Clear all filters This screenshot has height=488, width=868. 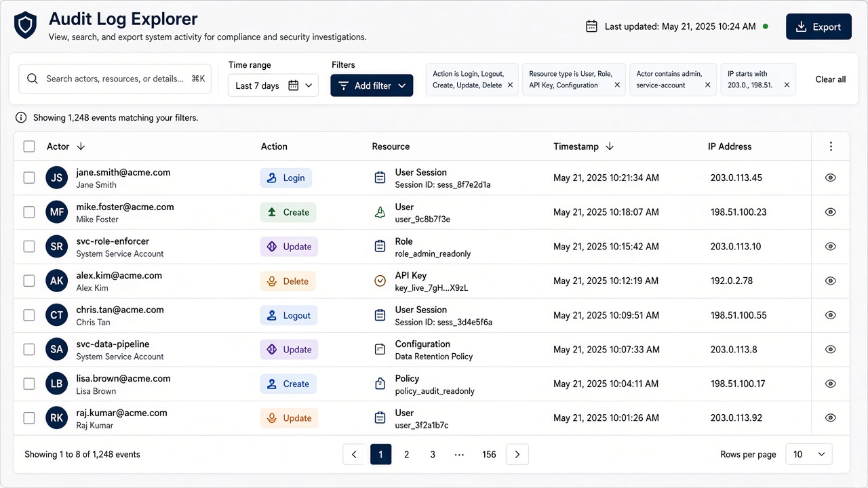831,79
